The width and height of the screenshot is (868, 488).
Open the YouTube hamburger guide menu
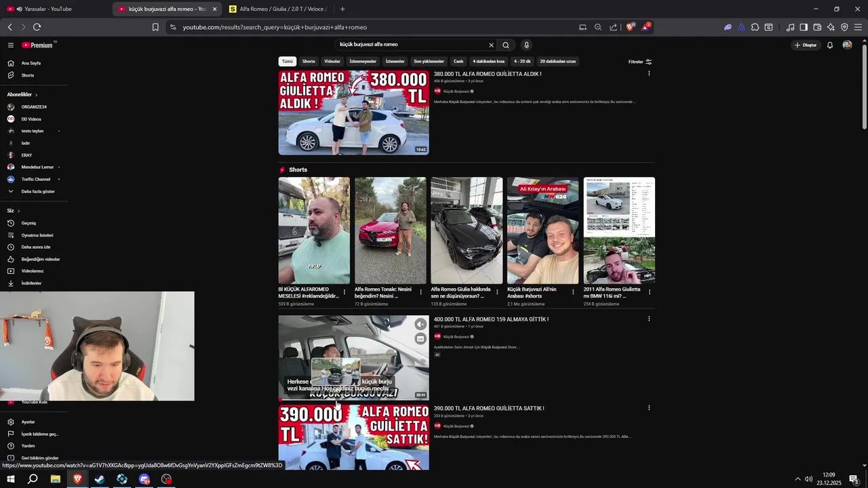(x=11, y=45)
